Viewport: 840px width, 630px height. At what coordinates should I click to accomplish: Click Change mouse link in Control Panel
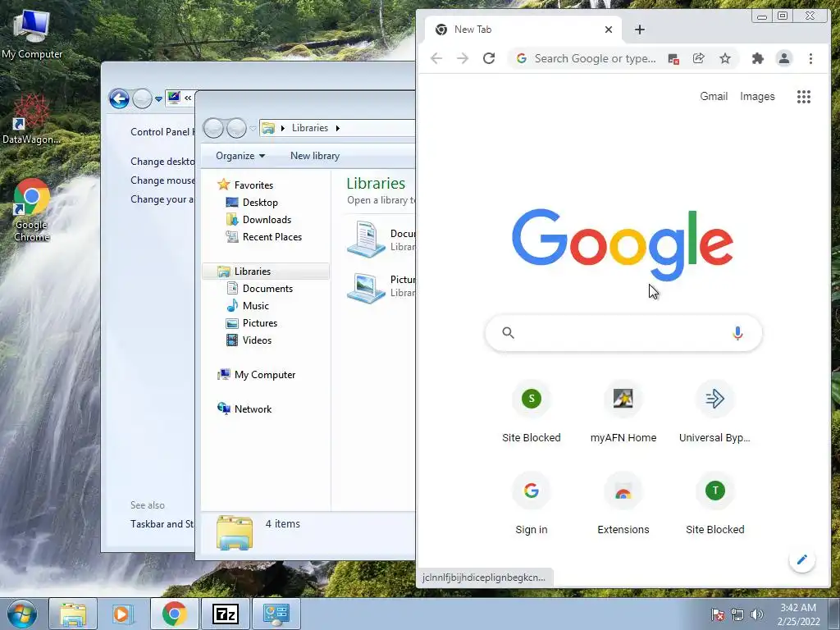tap(162, 180)
